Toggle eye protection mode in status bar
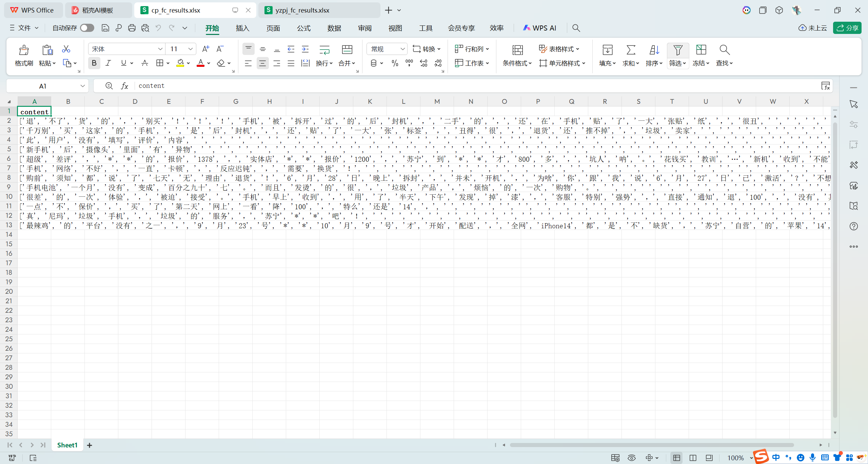The image size is (868, 464). (631, 458)
